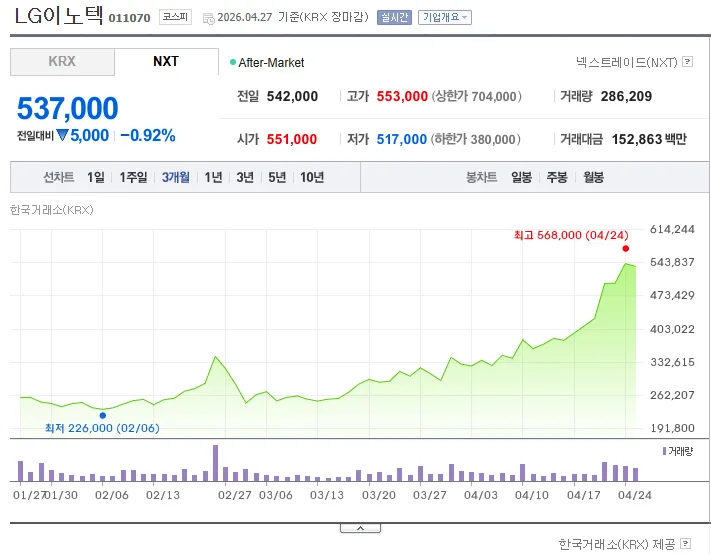This screenshot has width=711, height=554.
Task: Switch to the KRX tab
Action: point(62,62)
